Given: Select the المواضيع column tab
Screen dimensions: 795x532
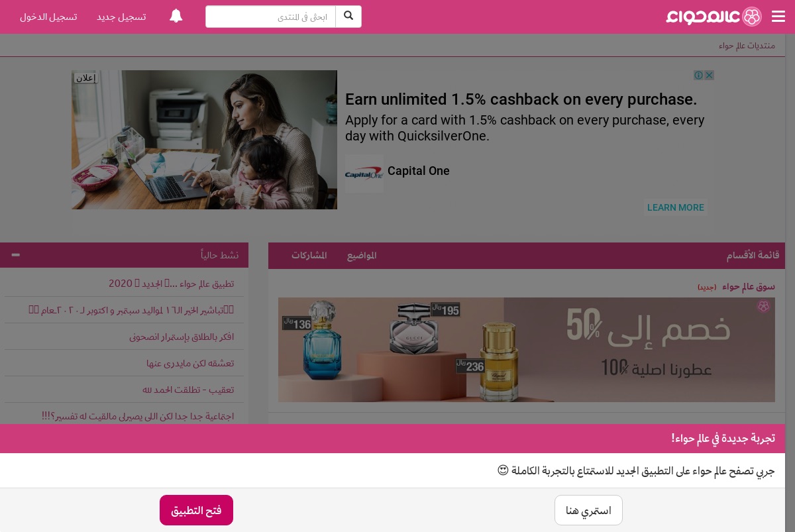Looking at the screenshot, I should (362, 255).
